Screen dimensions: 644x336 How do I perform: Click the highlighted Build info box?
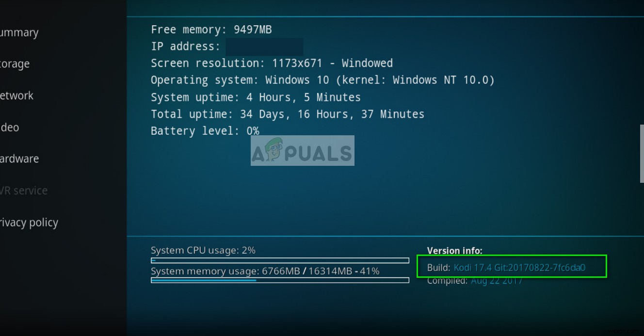pos(512,266)
